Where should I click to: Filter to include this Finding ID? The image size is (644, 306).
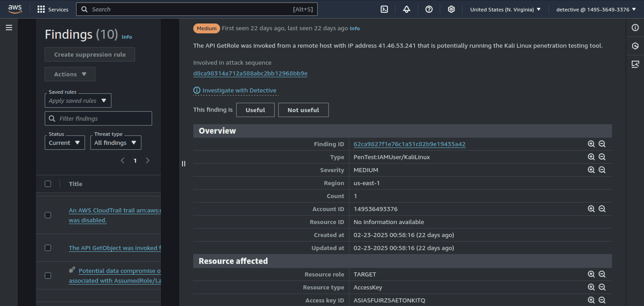591,144
